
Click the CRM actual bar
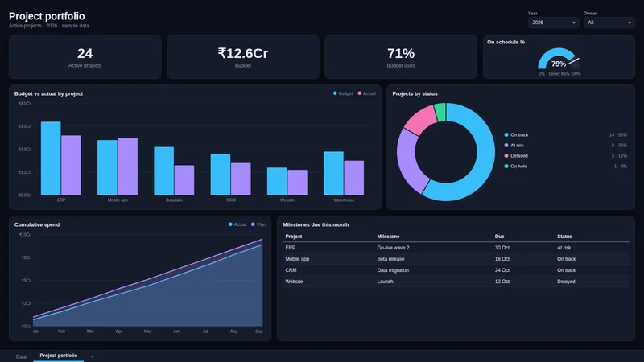(241, 179)
